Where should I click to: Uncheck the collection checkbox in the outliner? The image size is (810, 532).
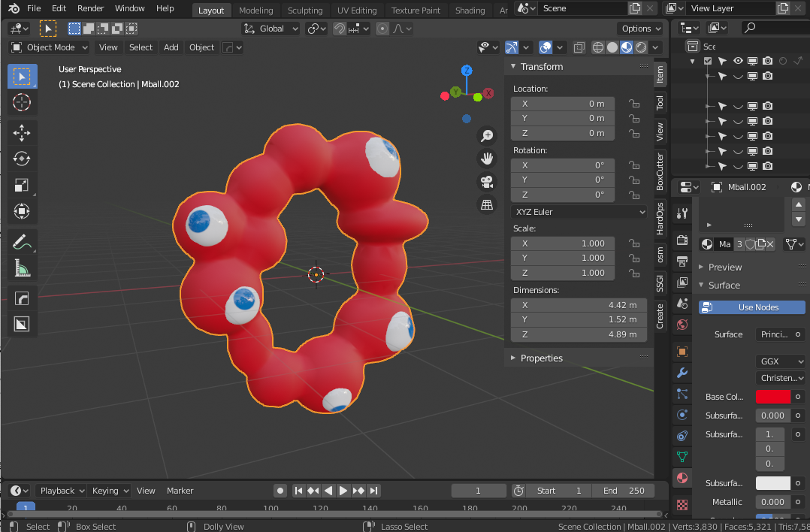tap(707, 61)
